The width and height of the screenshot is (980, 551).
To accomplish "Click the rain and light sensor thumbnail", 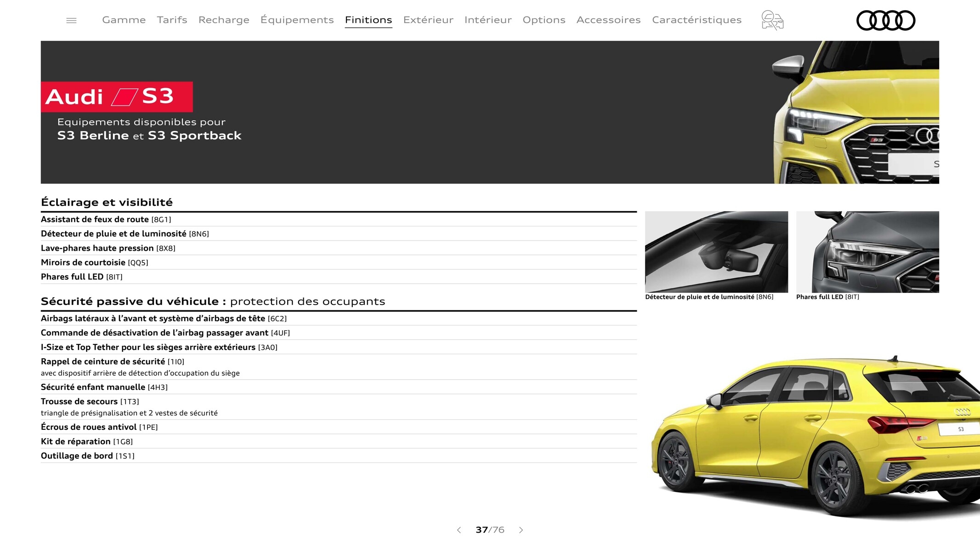I will click(716, 252).
